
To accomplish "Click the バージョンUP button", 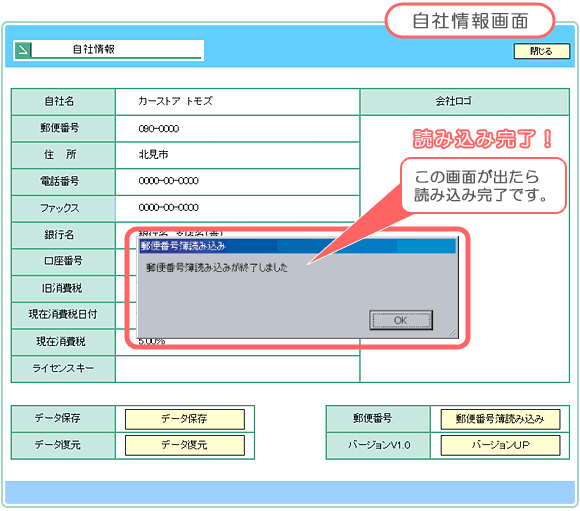I will click(x=500, y=445).
